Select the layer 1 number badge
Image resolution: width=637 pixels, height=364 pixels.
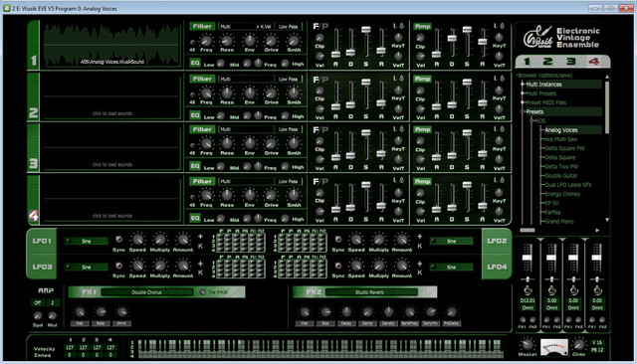[x=33, y=61]
